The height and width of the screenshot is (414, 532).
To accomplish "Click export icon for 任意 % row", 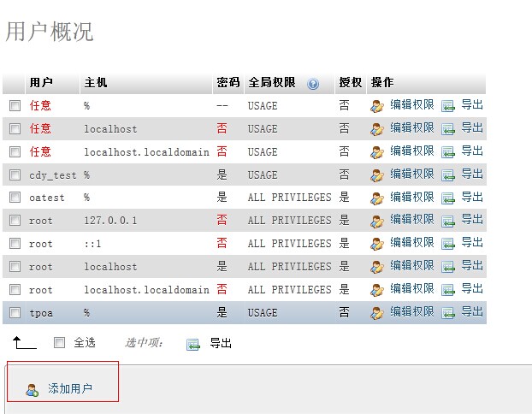I will (448, 106).
